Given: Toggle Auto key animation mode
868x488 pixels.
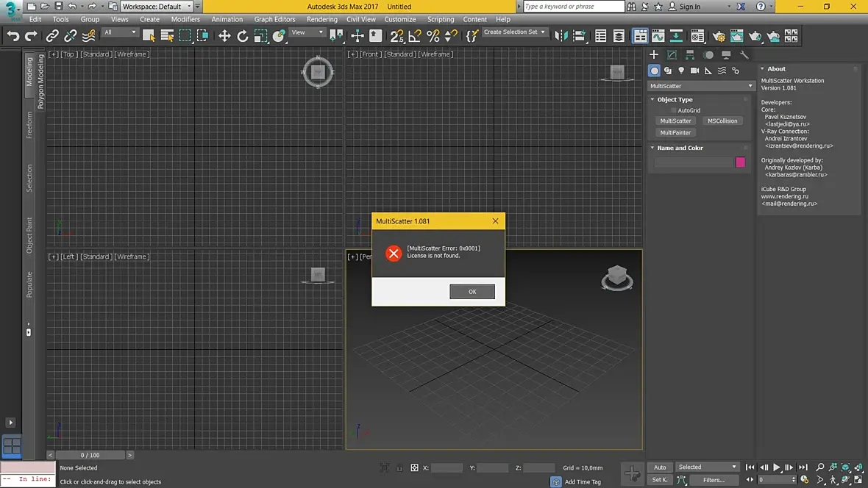Looking at the screenshot, I should (x=660, y=467).
